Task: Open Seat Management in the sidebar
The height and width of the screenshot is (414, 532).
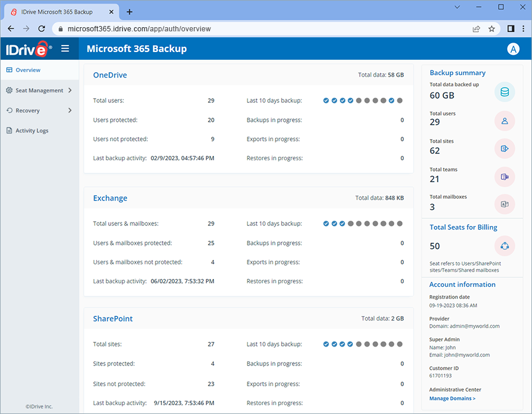Action: coord(40,90)
